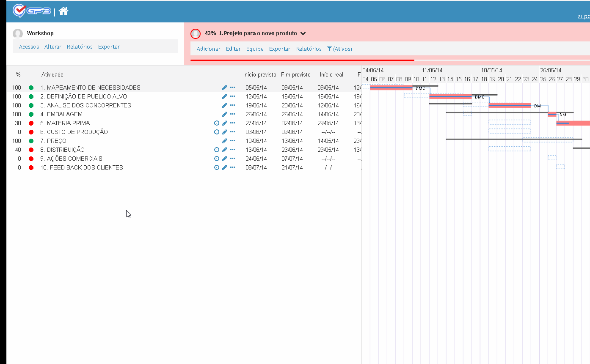Open three-dots menu for DEFINIÇÃO DE PUBLICO ALVO
The image size is (590, 364).
tap(232, 96)
